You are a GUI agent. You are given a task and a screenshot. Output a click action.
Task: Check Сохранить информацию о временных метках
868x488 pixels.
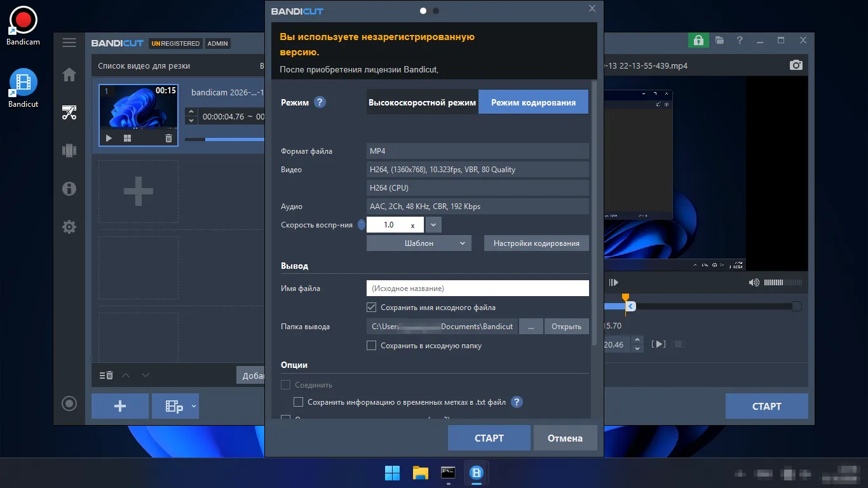point(298,402)
